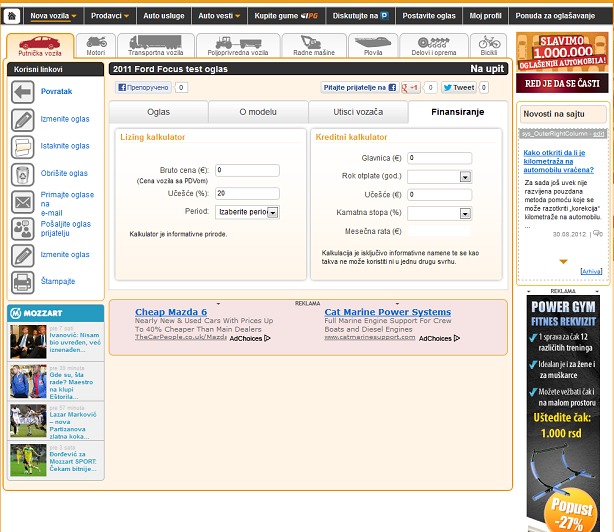614x532 pixels.
Task: Choose the Bicikli bicycle category
Action: pyautogui.click(x=489, y=45)
